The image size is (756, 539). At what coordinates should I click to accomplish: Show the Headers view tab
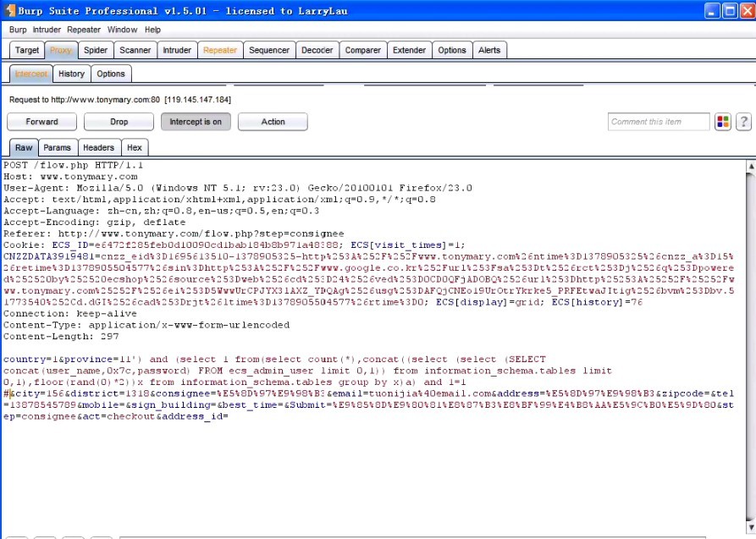tap(98, 147)
